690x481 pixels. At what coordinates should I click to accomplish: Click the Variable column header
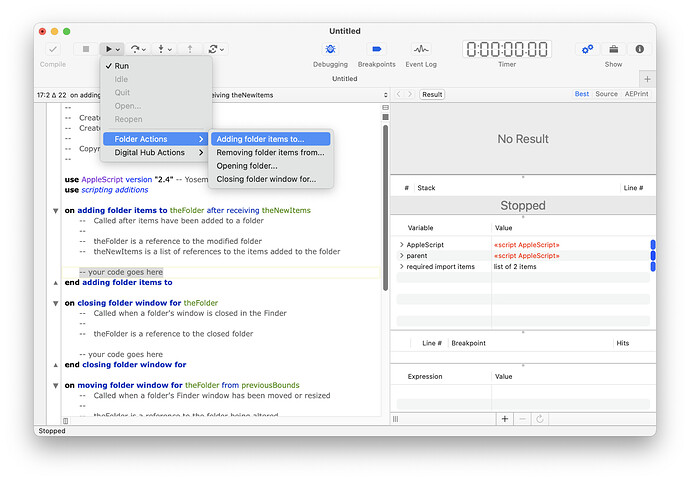click(420, 228)
